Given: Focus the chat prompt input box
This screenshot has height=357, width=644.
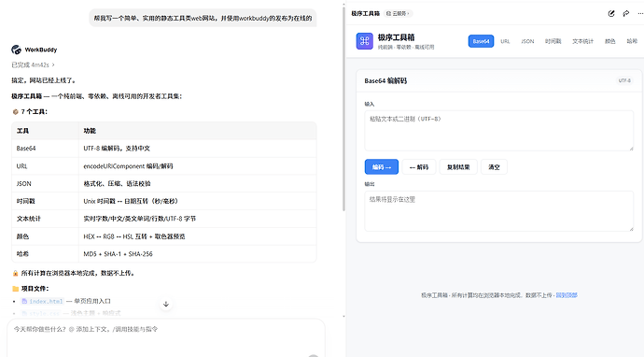Looking at the screenshot, I should click(166, 337).
